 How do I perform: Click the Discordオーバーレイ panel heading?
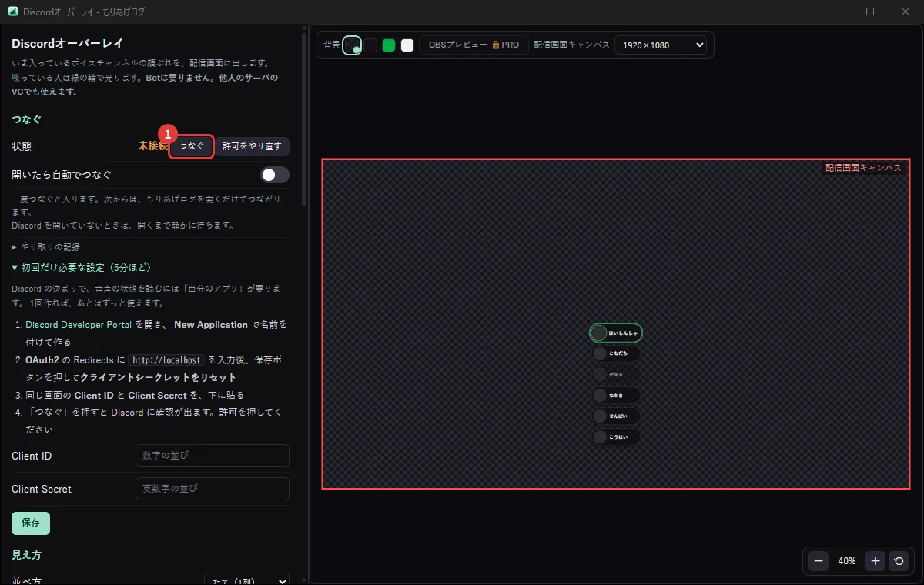point(68,44)
